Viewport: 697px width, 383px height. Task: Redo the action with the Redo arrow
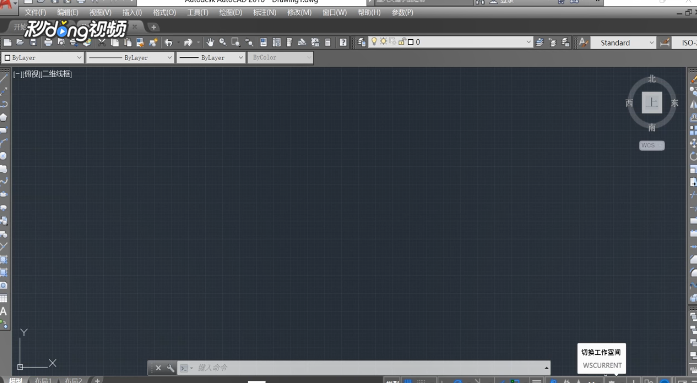(188, 42)
